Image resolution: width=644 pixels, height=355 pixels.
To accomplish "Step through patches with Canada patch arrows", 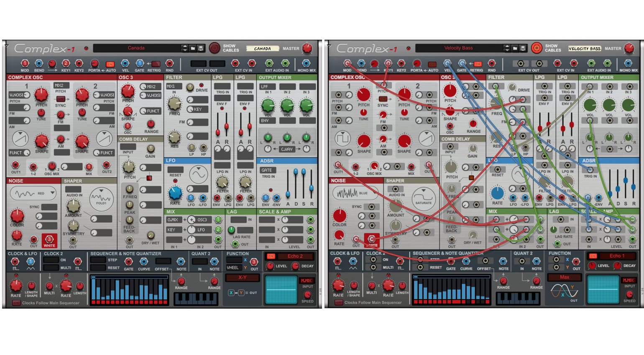I will (185, 48).
